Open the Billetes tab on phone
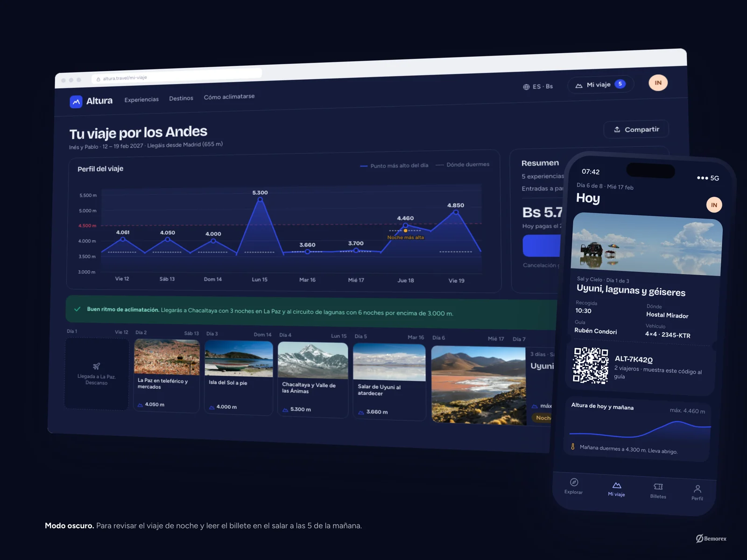This screenshot has width=747, height=560. [658, 491]
